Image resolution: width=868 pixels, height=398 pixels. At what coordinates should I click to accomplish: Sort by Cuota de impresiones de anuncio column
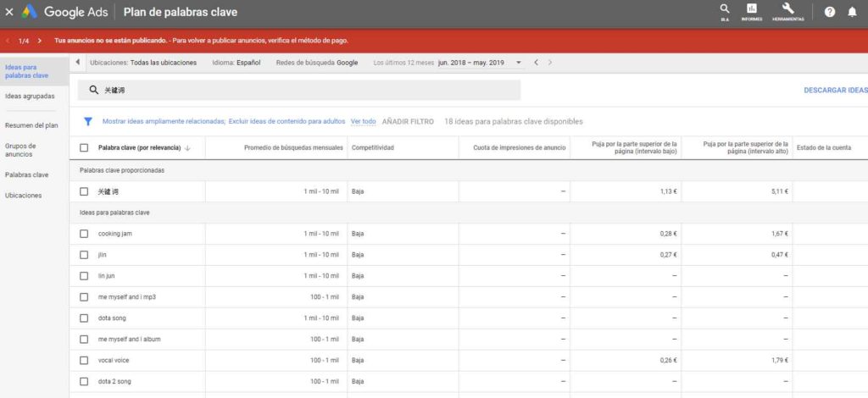click(x=520, y=148)
